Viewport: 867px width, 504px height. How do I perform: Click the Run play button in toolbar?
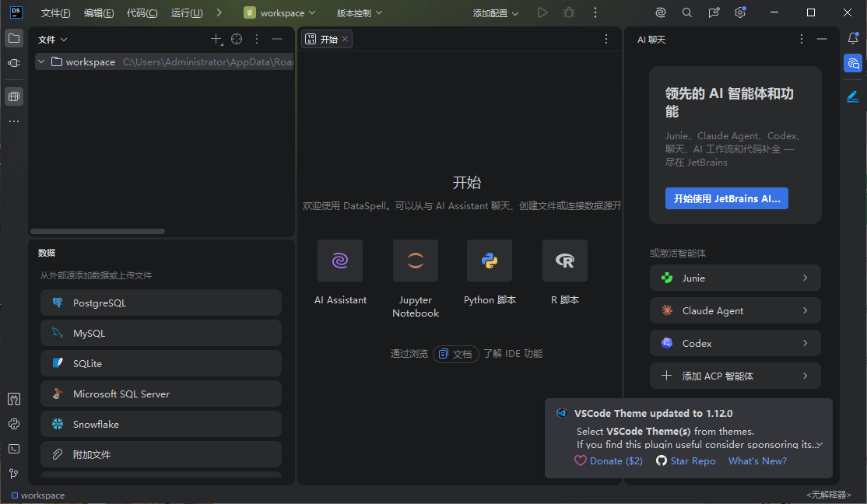[x=542, y=12]
